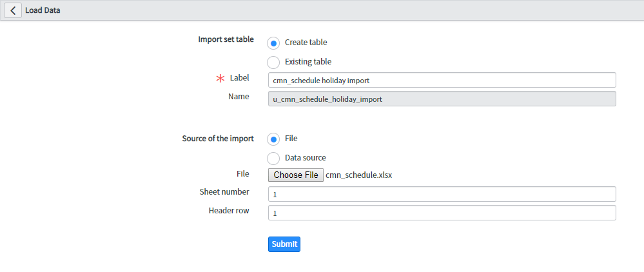The width and height of the screenshot is (644, 272).
Task: Click the cmn_schedule.xlsx file name text
Action: (359, 175)
